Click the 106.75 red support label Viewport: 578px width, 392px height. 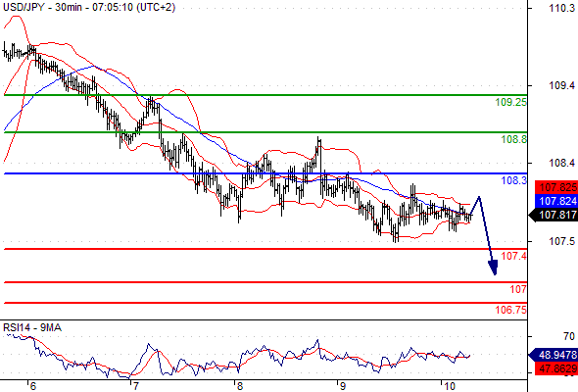pyautogui.click(x=511, y=310)
